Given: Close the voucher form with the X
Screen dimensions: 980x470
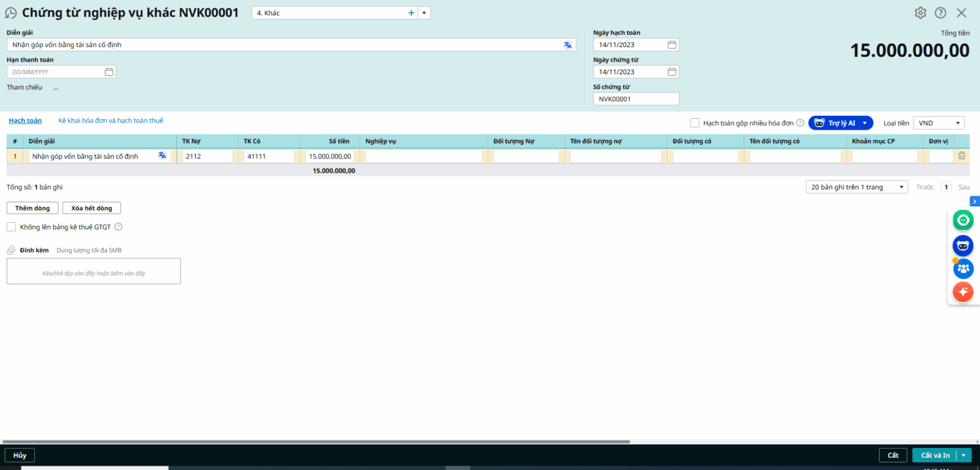Looking at the screenshot, I should (962, 13).
